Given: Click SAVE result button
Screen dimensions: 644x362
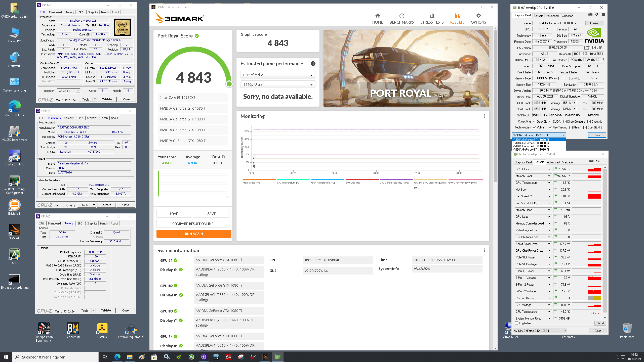Looking at the screenshot, I should point(212,214).
